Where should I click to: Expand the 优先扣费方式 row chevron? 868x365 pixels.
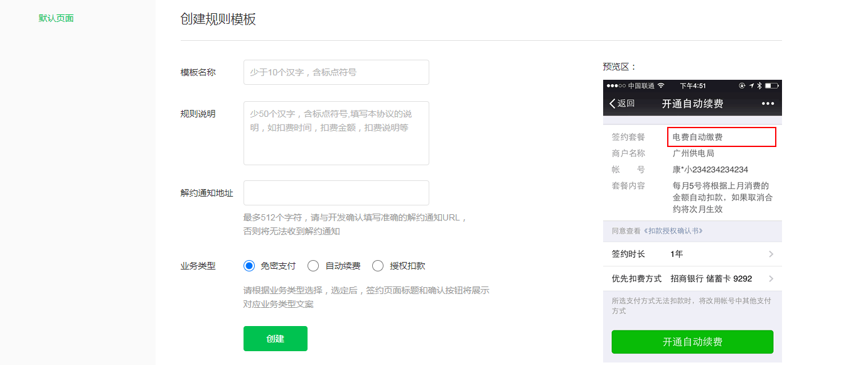coord(771,279)
